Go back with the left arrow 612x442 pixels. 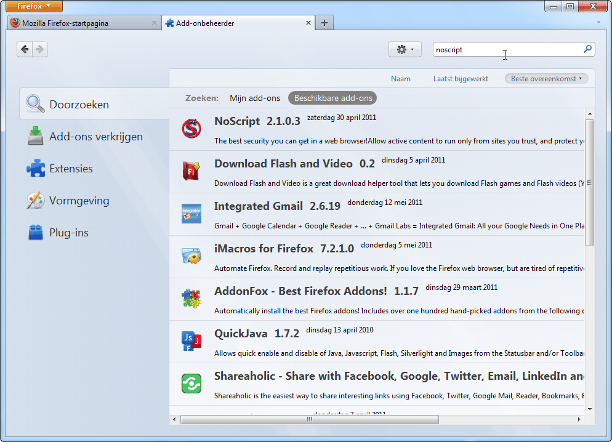[x=25, y=49]
